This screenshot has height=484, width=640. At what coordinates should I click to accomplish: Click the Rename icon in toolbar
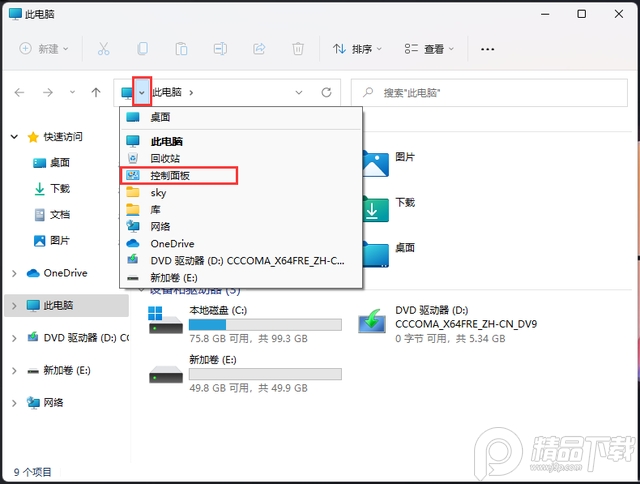[x=220, y=49]
